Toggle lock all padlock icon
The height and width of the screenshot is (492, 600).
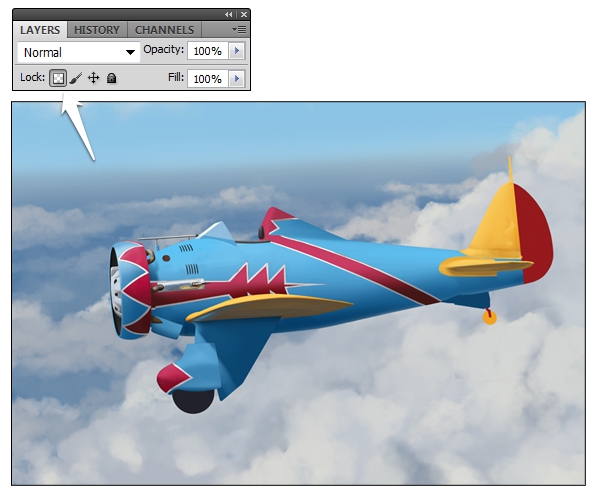tap(111, 78)
